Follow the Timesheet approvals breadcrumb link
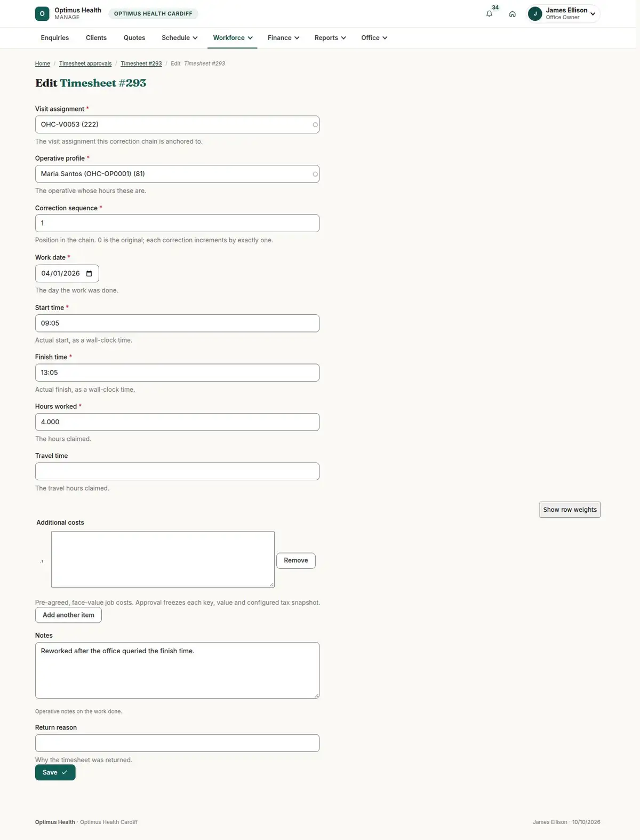Image resolution: width=640 pixels, height=840 pixels. (x=85, y=64)
